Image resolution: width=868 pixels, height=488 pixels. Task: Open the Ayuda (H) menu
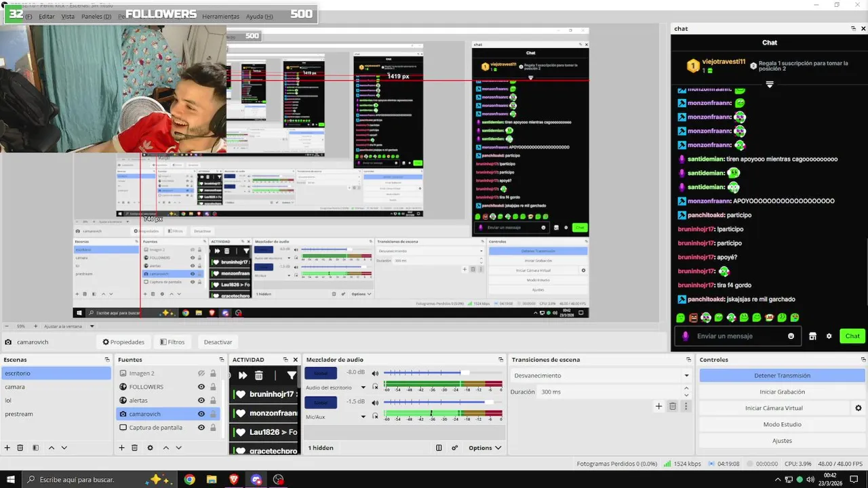click(x=260, y=16)
